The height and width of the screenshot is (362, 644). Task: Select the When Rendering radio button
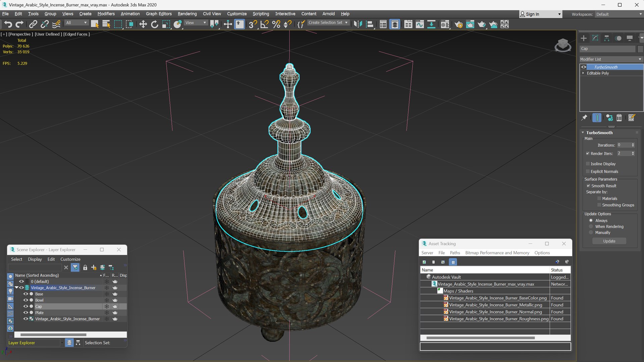click(x=591, y=227)
